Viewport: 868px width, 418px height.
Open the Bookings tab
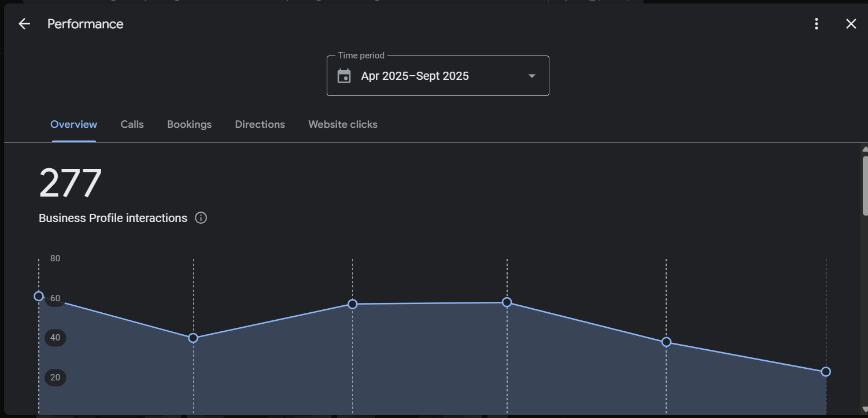[x=189, y=124]
